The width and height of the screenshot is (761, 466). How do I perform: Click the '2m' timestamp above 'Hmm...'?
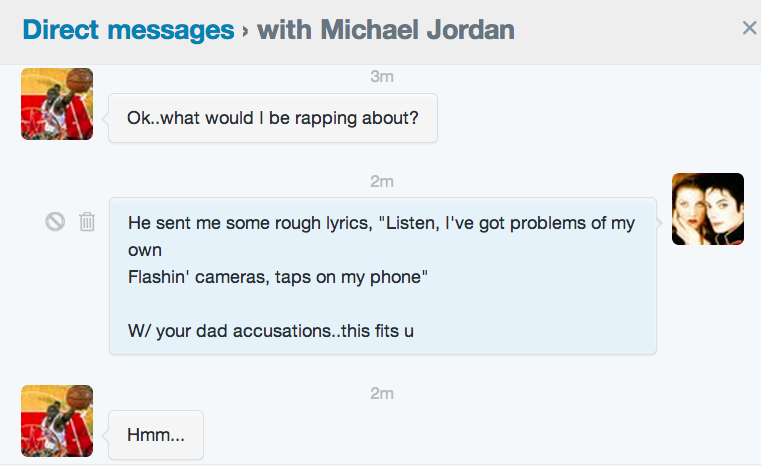pos(382,393)
